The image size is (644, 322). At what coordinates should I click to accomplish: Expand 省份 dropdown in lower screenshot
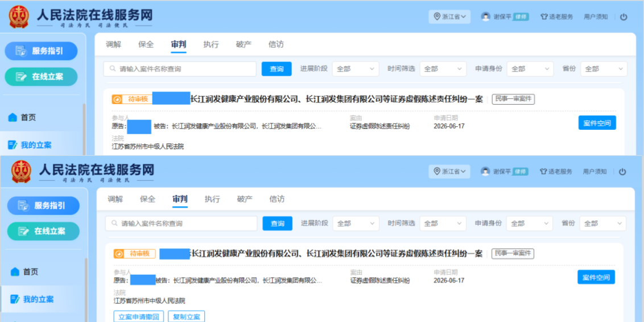[x=603, y=224]
